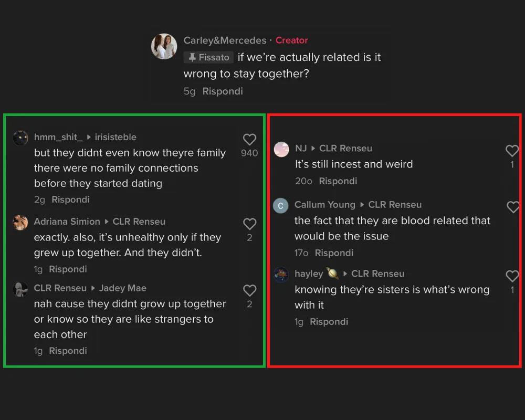This screenshot has width=525, height=420.
Task: Click Rispondi under NJ's comment
Action: 338,181
